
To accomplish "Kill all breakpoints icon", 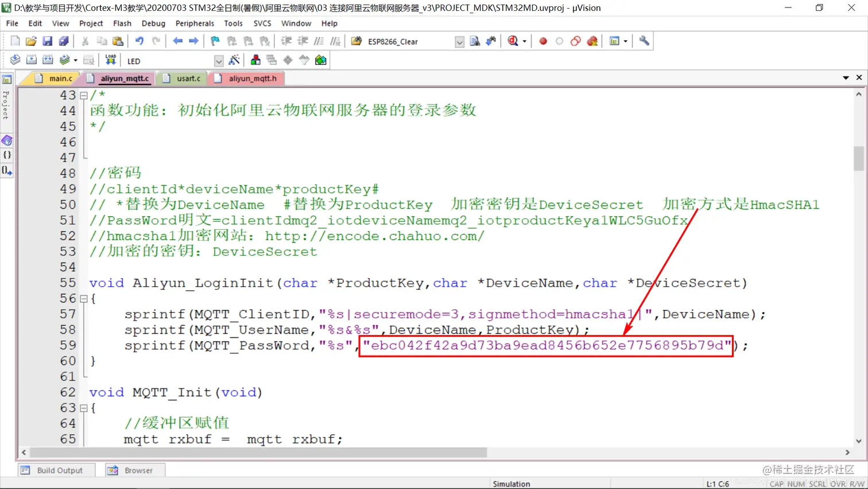I will click(592, 41).
